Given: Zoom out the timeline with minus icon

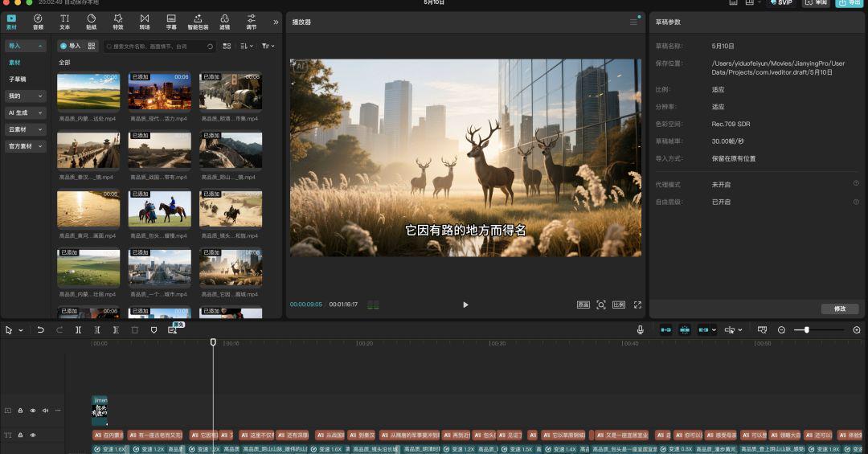Looking at the screenshot, I should tap(781, 330).
